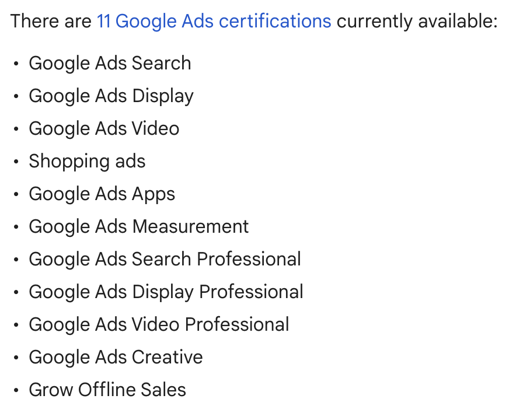Click the Google Ads Measurement list item
The height and width of the screenshot is (420, 516).
pos(138,226)
